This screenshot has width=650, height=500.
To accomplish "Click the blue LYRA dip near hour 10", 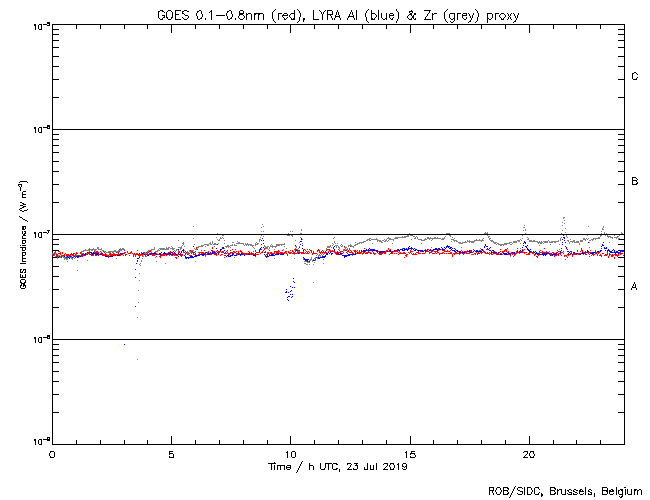I will point(290,292).
